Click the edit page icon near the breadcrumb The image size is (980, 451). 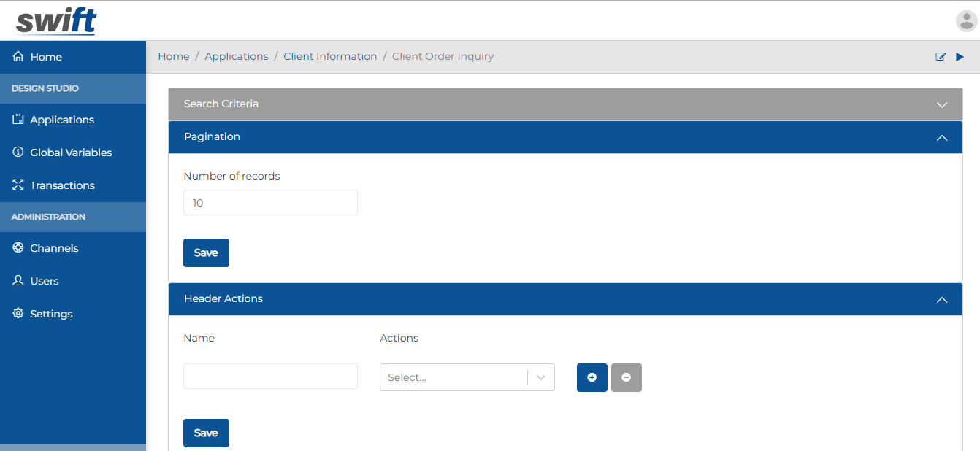click(941, 56)
